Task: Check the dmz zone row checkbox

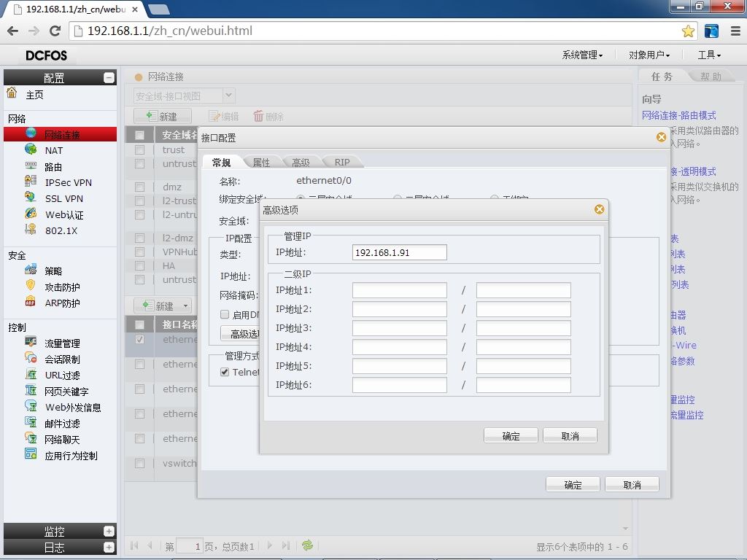Action: point(139,187)
